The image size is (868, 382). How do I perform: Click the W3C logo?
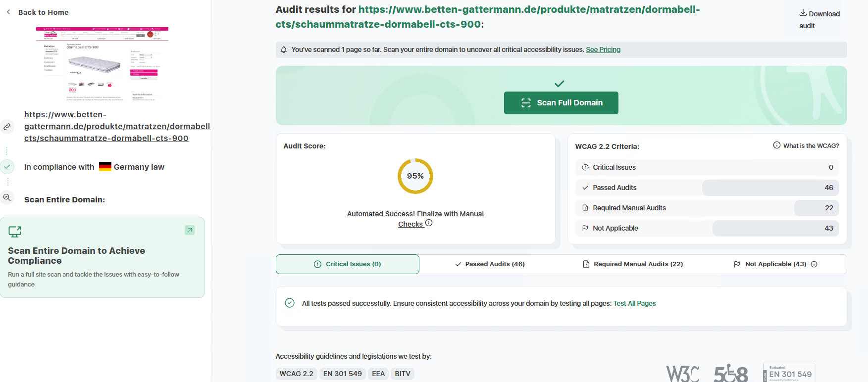pyautogui.click(x=683, y=374)
